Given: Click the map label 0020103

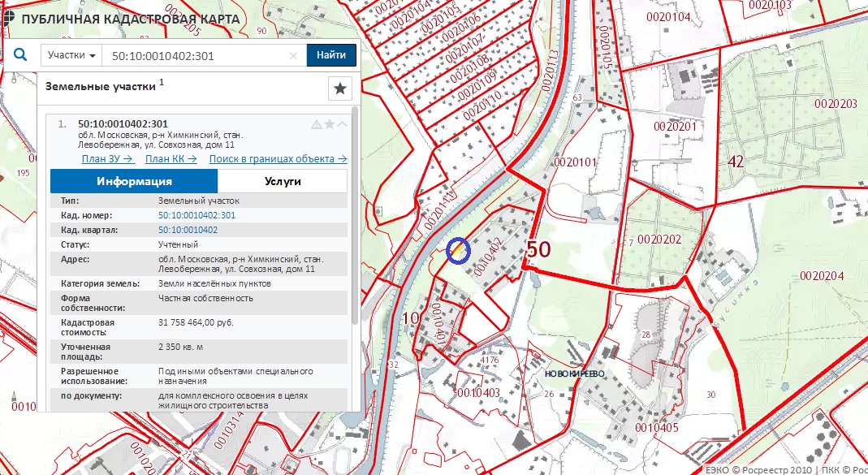Looking at the screenshot, I should (x=771, y=5).
